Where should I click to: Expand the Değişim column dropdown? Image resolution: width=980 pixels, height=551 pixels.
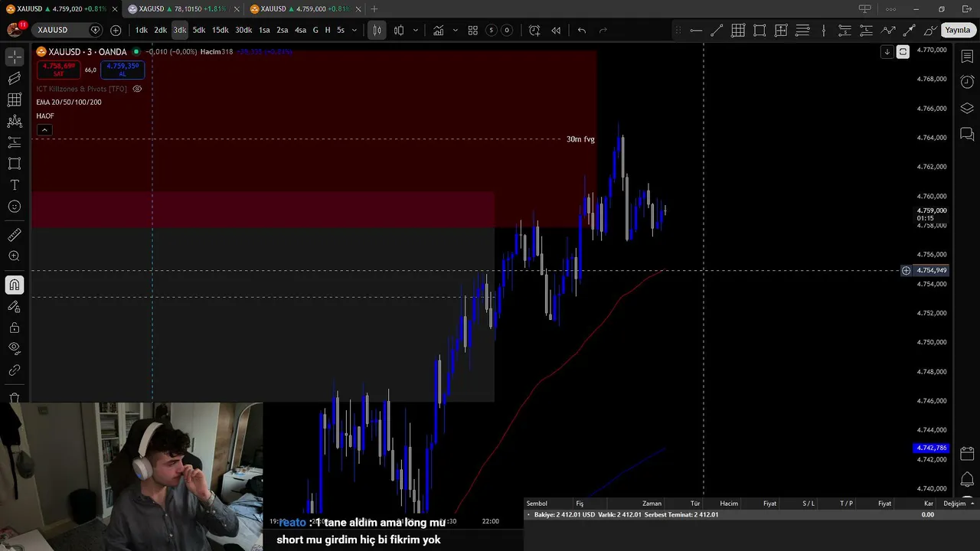(x=972, y=504)
